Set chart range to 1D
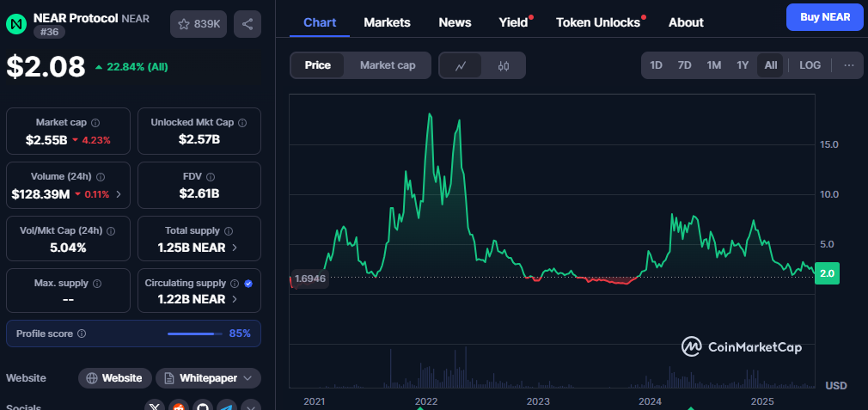868x410 pixels. pos(656,65)
